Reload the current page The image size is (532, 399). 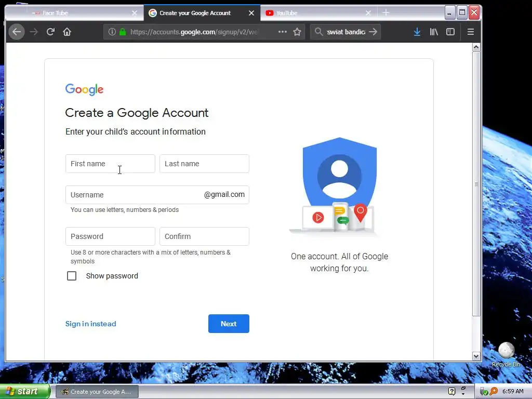pos(50,32)
